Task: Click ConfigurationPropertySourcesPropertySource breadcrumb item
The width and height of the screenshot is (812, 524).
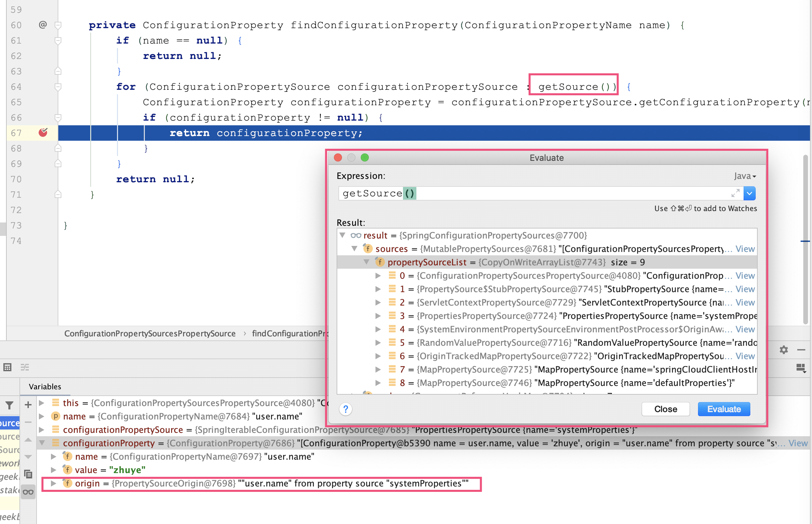Action: pyautogui.click(x=150, y=333)
